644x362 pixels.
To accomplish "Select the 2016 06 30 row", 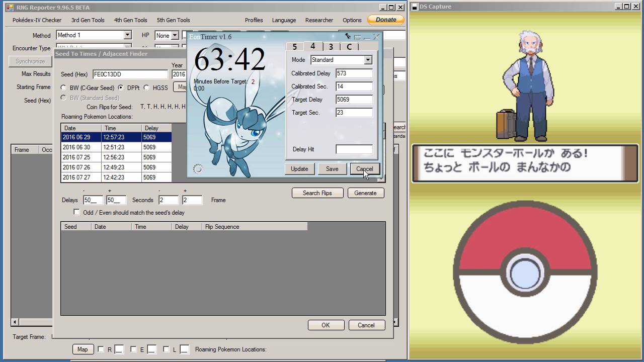I will click(x=116, y=147).
